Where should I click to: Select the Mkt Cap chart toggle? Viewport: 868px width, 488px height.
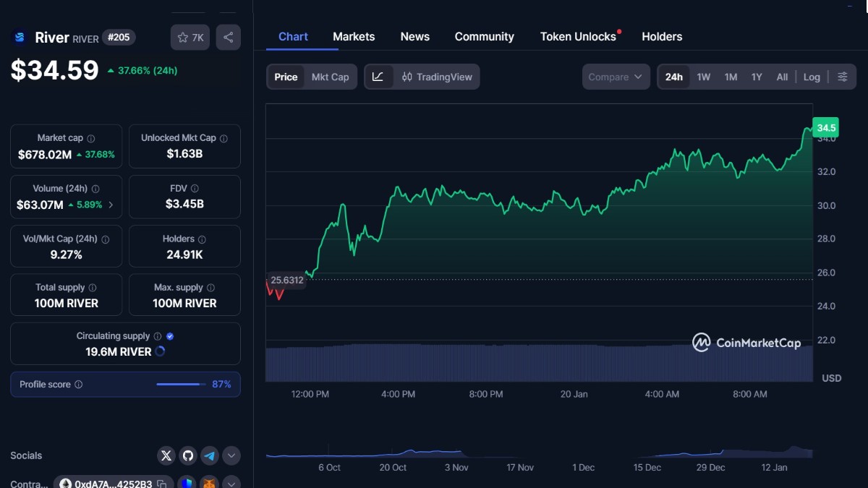click(x=330, y=77)
